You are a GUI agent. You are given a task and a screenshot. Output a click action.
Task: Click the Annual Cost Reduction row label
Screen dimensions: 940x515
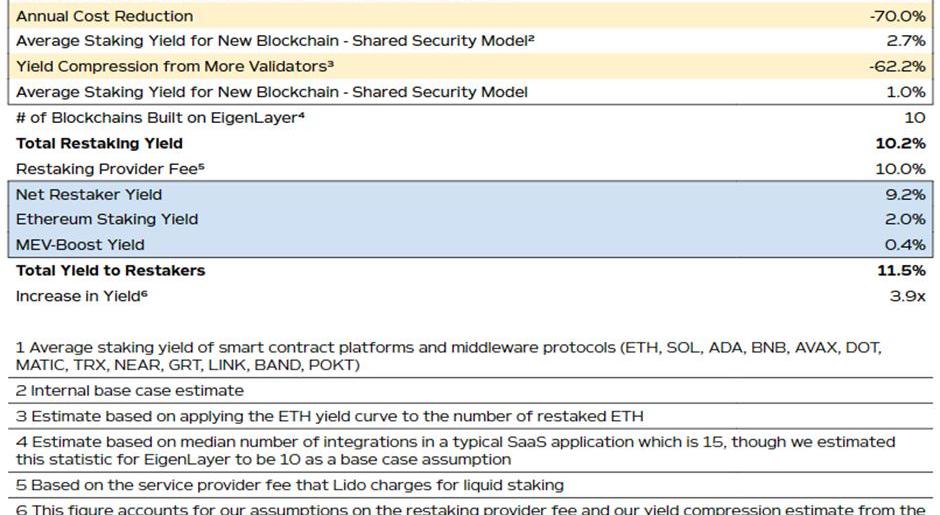coord(105,16)
